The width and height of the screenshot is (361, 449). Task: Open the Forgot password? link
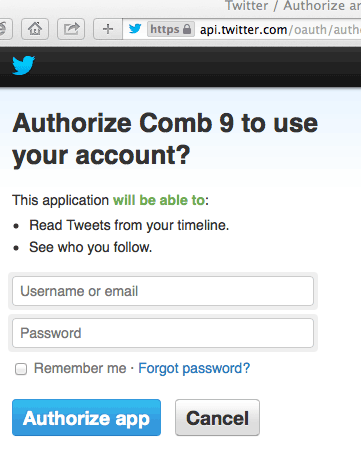pos(194,369)
